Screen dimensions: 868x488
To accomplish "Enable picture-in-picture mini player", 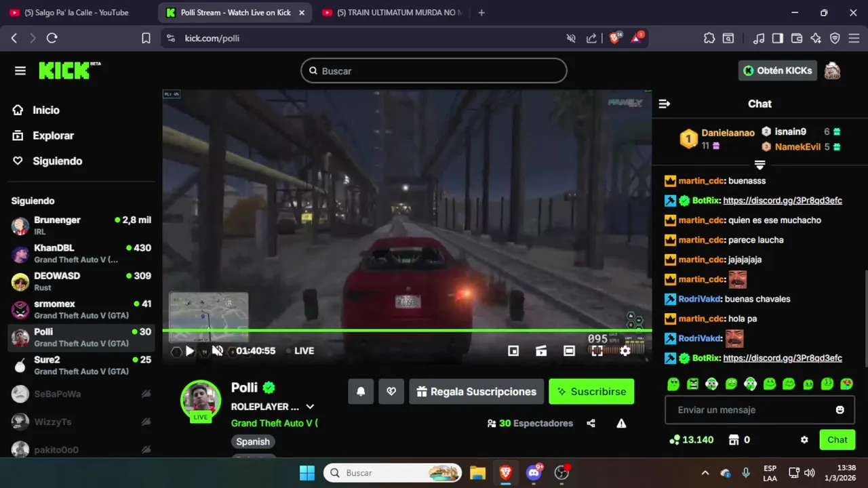I will 513,350.
